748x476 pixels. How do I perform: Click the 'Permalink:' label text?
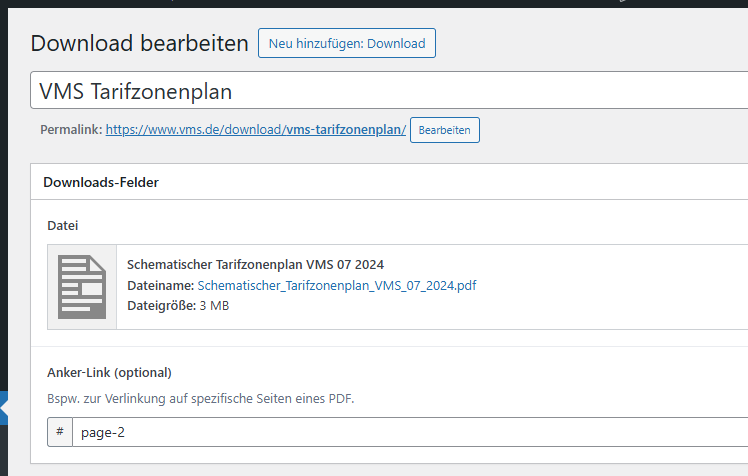(70, 130)
